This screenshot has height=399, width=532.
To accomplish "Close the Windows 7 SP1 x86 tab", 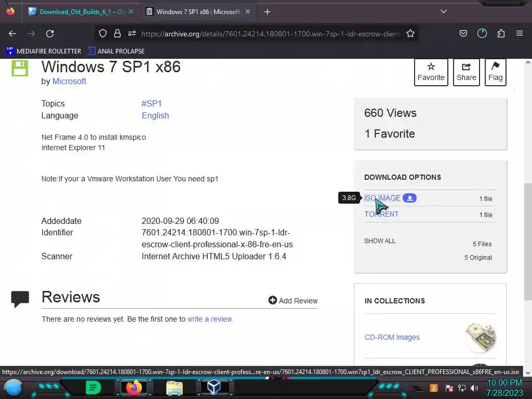I will click(x=248, y=11).
